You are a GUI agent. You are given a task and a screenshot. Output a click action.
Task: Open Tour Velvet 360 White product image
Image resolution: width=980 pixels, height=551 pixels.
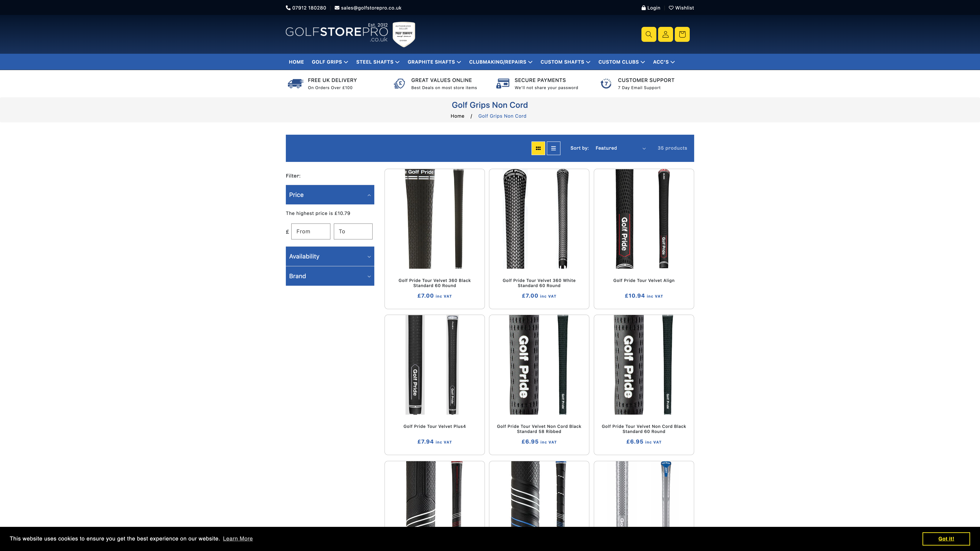(x=539, y=219)
